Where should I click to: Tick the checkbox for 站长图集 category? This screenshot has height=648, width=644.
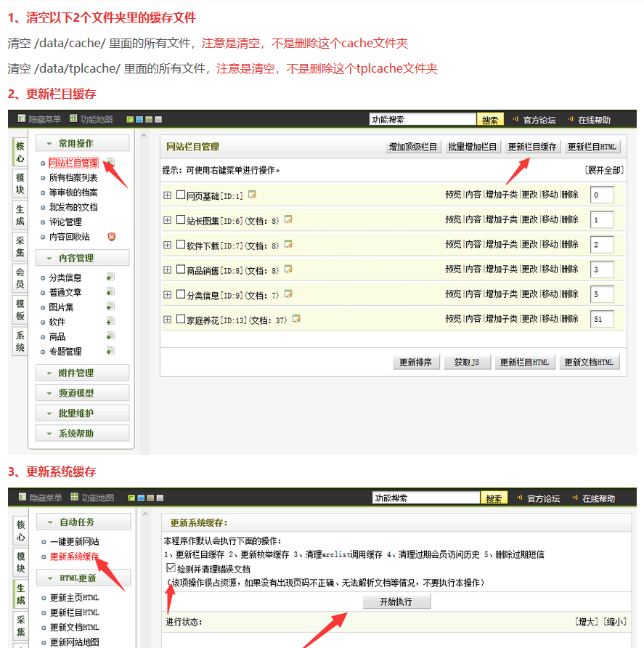click(181, 219)
